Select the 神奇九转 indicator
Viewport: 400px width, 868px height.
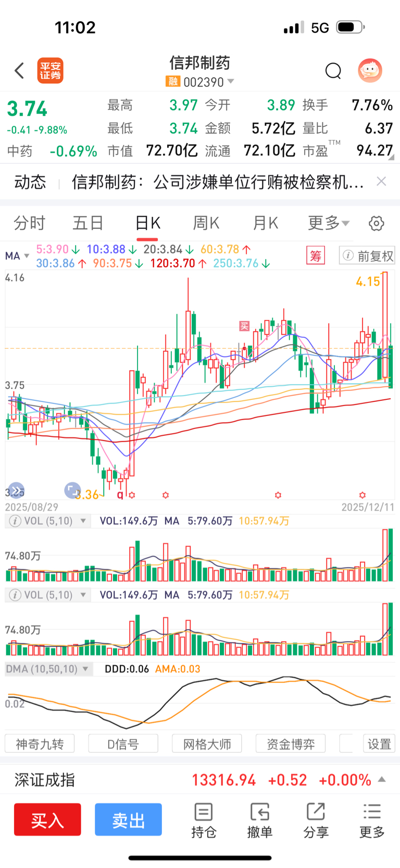40,744
